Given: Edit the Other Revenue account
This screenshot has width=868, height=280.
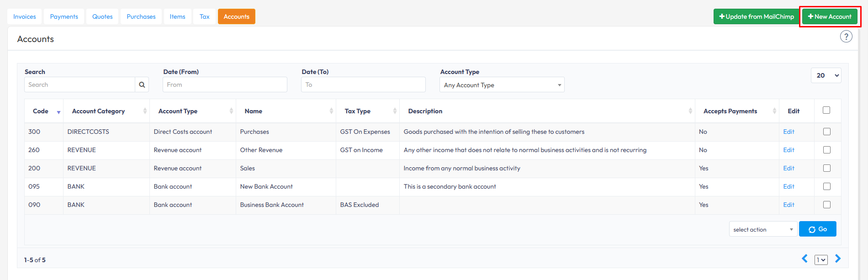Looking at the screenshot, I should tap(789, 150).
